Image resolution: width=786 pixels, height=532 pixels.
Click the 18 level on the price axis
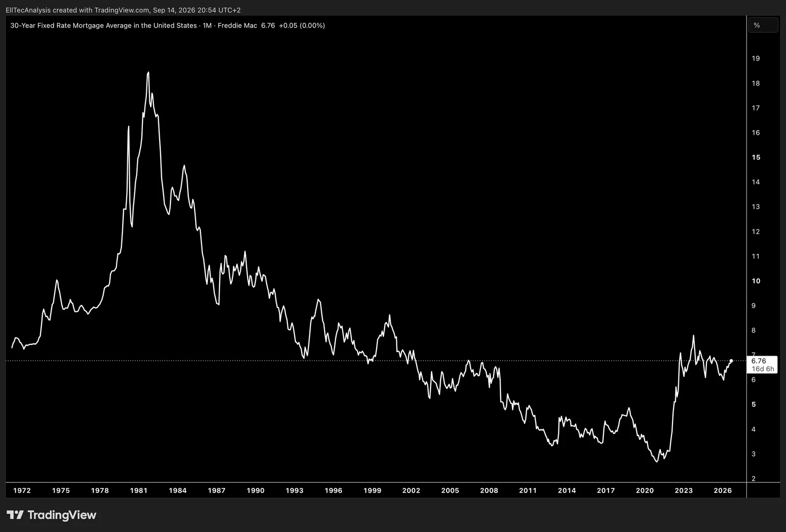point(756,83)
